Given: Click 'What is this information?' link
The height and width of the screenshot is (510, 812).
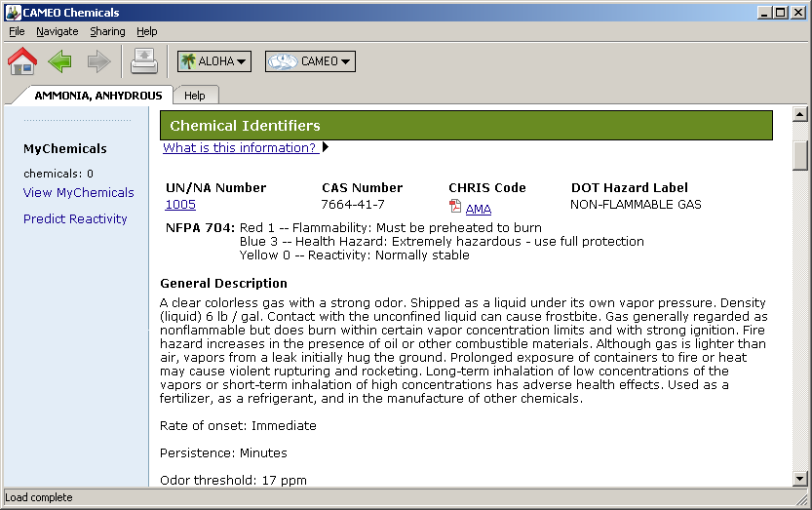Looking at the screenshot, I should click(x=241, y=147).
